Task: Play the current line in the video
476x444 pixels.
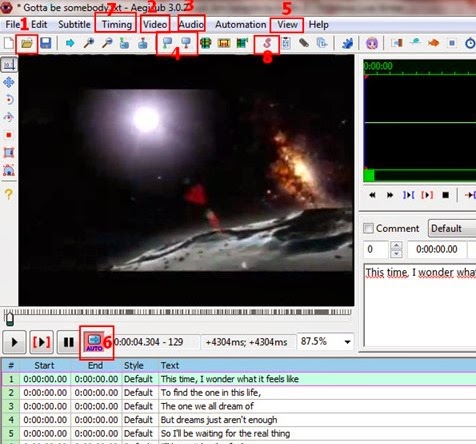Action: (x=41, y=342)
